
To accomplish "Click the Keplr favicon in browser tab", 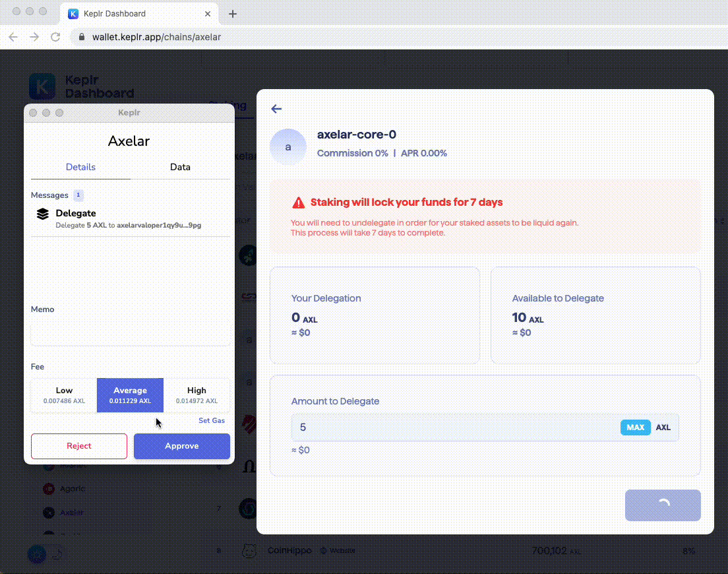I will [x=73, y=13].
